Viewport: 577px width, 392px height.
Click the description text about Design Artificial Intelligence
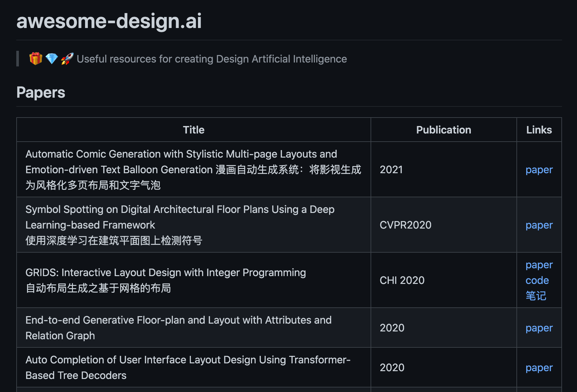click(212, 59)
